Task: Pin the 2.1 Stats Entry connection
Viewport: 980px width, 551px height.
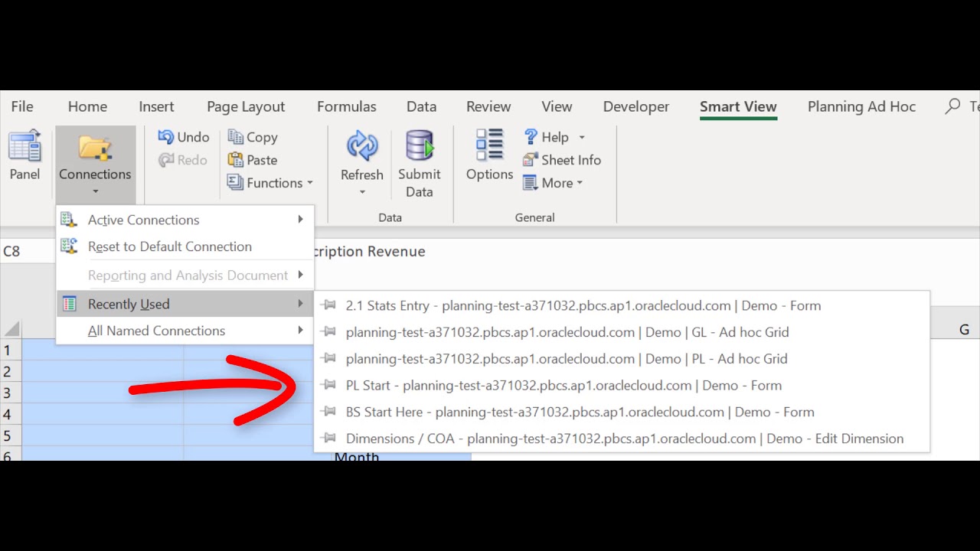Action: [329, 305]
